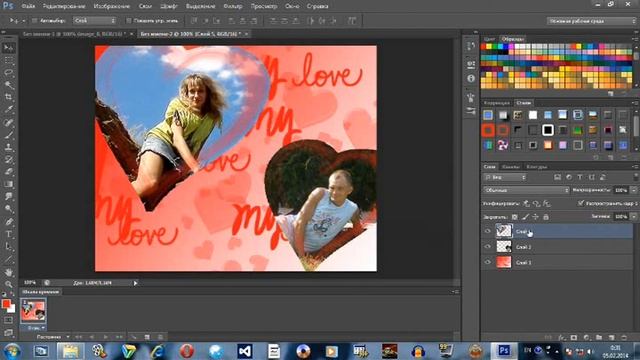The height and width of the screenshot is (360, 640).
Task: Expand status bar info arrow
Action: coord(135,283)
